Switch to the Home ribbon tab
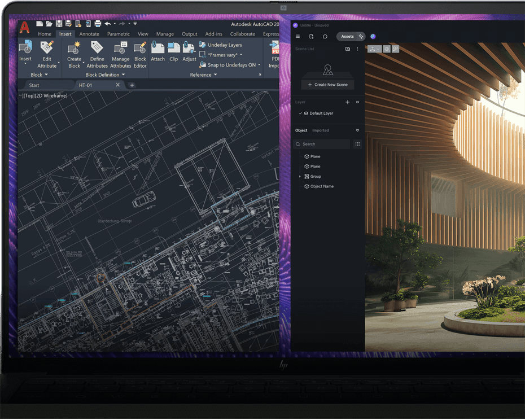 coord(45,34)
